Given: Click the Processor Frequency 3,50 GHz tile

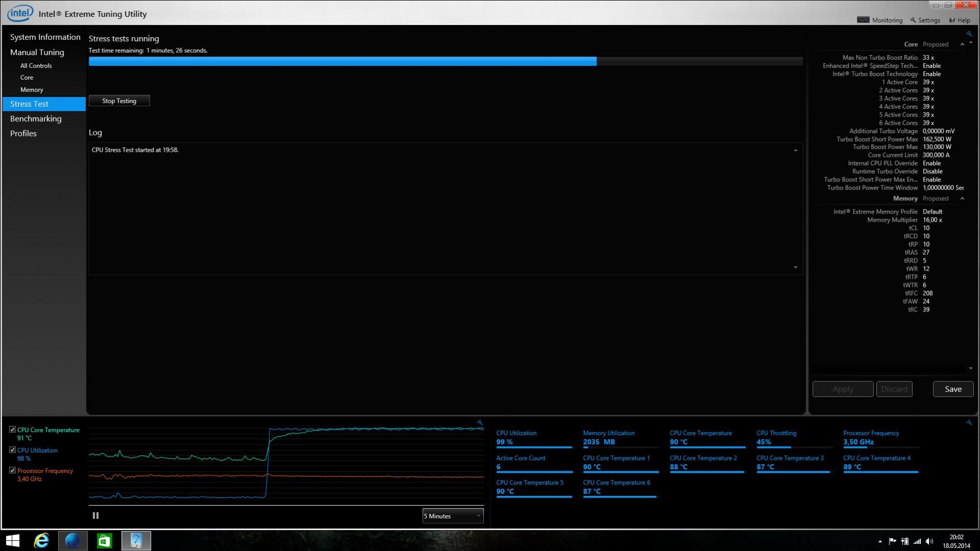Looking at the screenshot, I should pyautogui.click(x=881, y=439).
